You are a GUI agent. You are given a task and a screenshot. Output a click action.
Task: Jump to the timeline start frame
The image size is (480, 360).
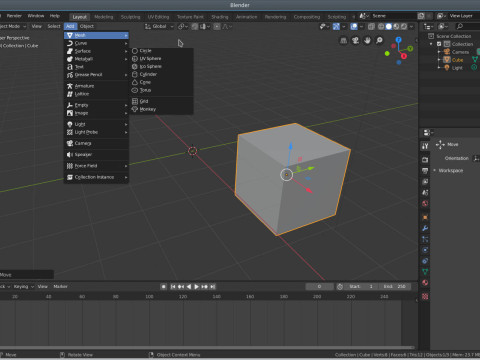point(173,287)
